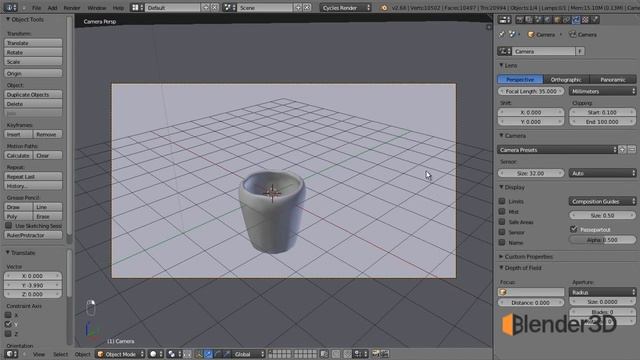Open the aperture Radius dropdown
This screenshot has width=640, height=360.
(602, 292)
